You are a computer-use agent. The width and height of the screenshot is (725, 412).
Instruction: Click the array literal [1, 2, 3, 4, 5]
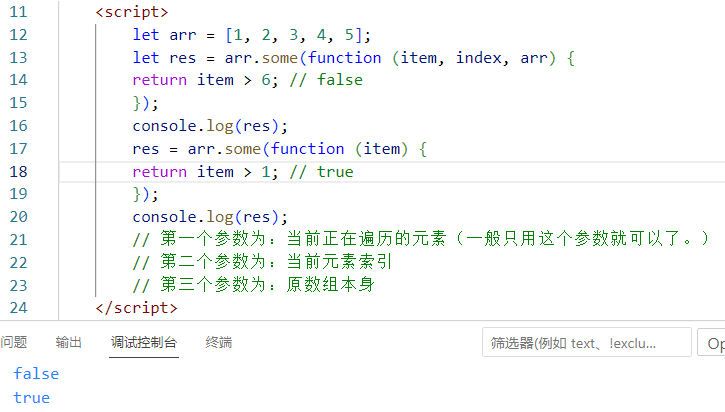pyautogui.click(x=294, y=35)
